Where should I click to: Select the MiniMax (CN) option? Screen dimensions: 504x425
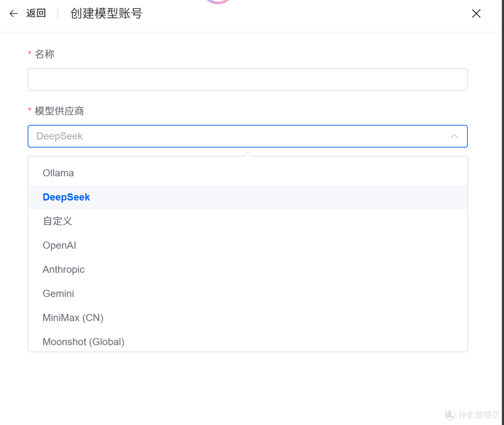coord(73,318)
